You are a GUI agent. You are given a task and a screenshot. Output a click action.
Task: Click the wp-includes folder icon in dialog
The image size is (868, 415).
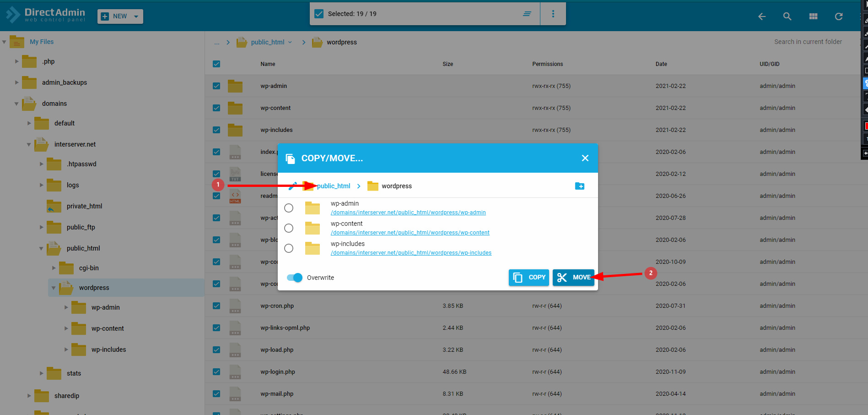tap(313, 248)
